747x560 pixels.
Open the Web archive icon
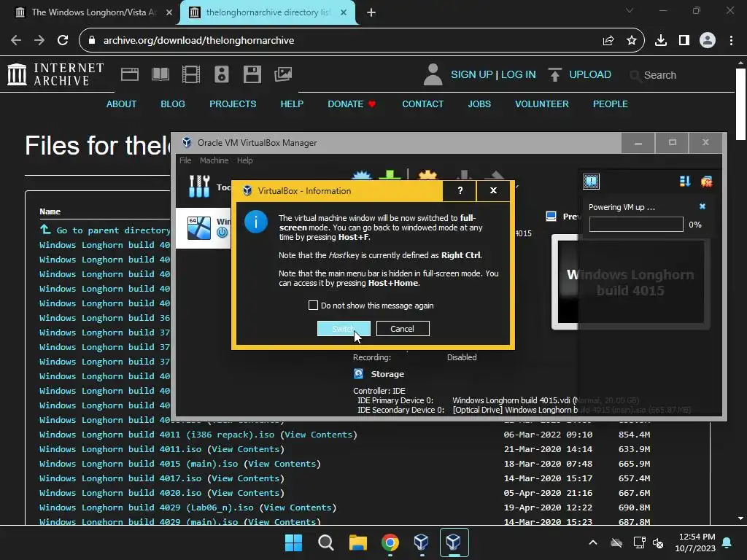point(130,74)
